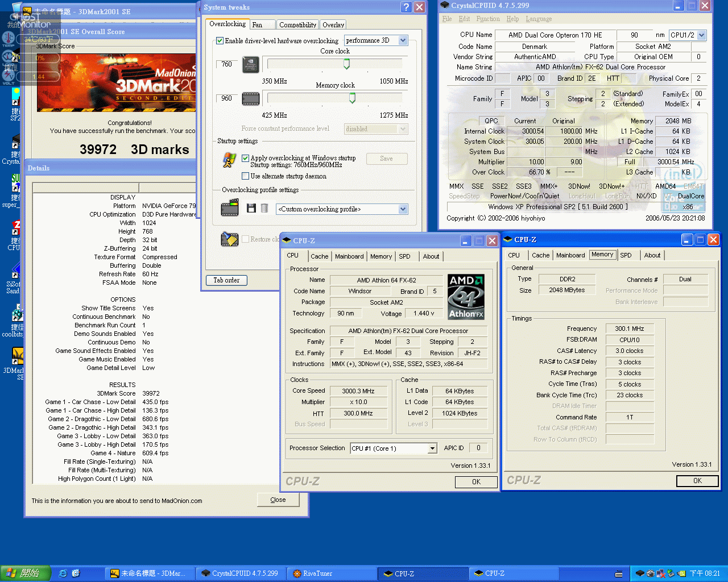Screen dimensions: 728x582
Task: Open the Function menu in CrystalCPUID
Action: pyautogui.click(x=488, y=19)
